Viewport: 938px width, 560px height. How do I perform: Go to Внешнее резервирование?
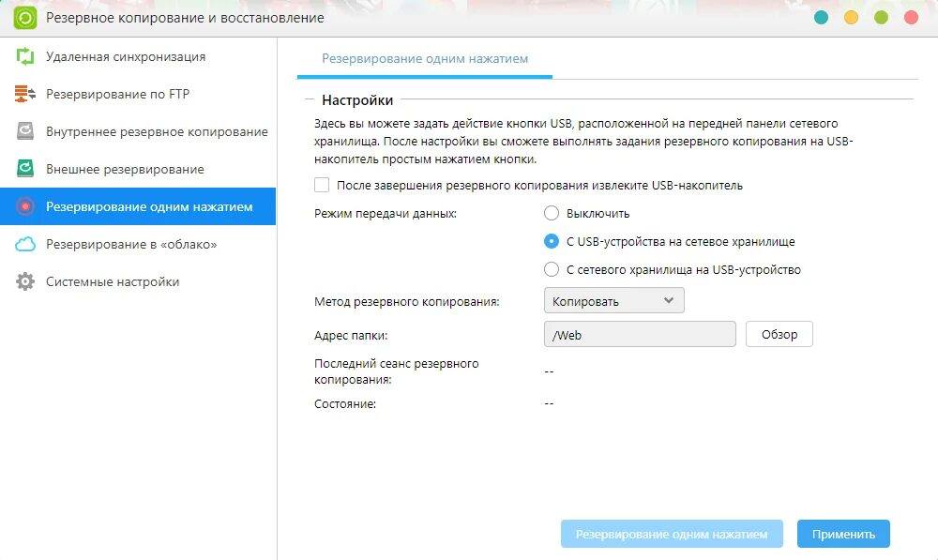point(138,170)
